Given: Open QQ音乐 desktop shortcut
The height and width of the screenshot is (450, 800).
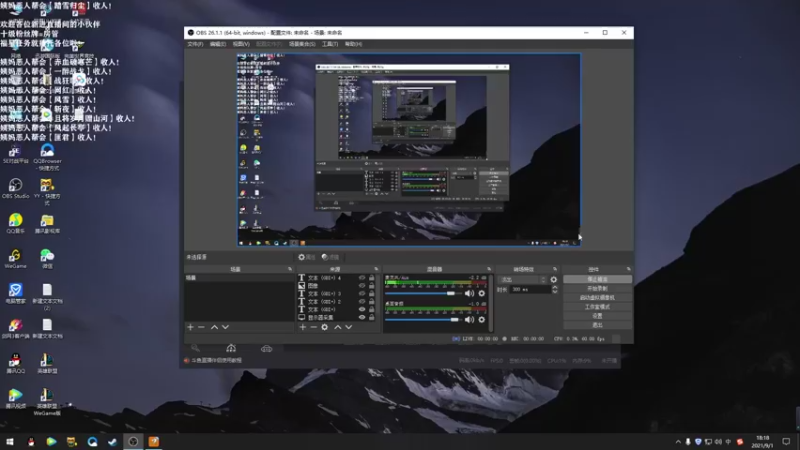Looking at the screenshot, I should [x=15, y=223].
